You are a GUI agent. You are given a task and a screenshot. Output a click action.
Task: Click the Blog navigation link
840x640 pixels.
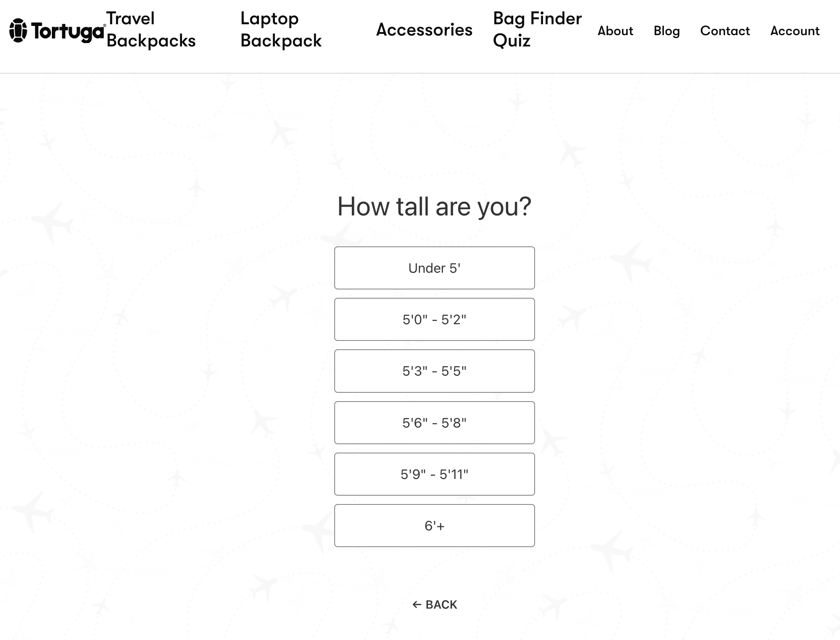tap(667, 30)
